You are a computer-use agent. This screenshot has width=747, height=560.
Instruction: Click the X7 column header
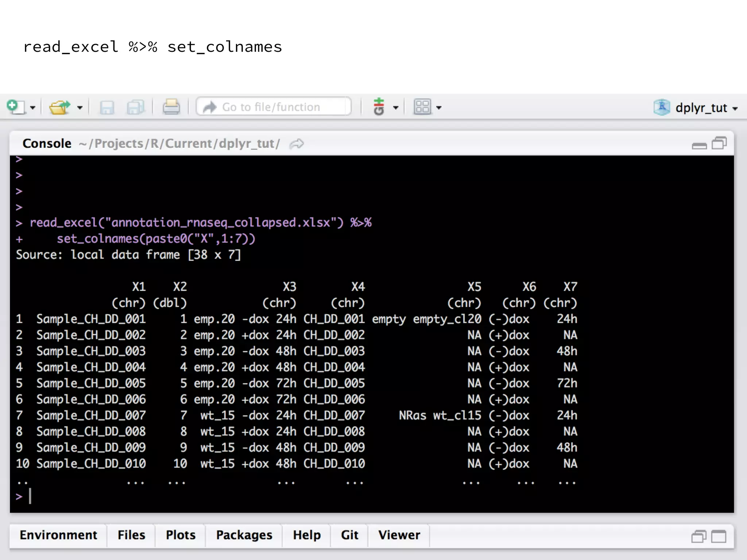[x=570, y=287]
